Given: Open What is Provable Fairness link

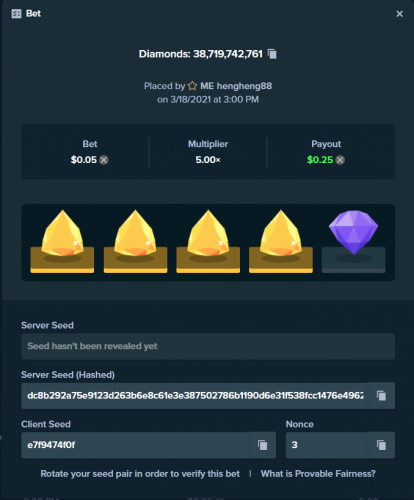Looking at the screenshot, I should [318, 474].
